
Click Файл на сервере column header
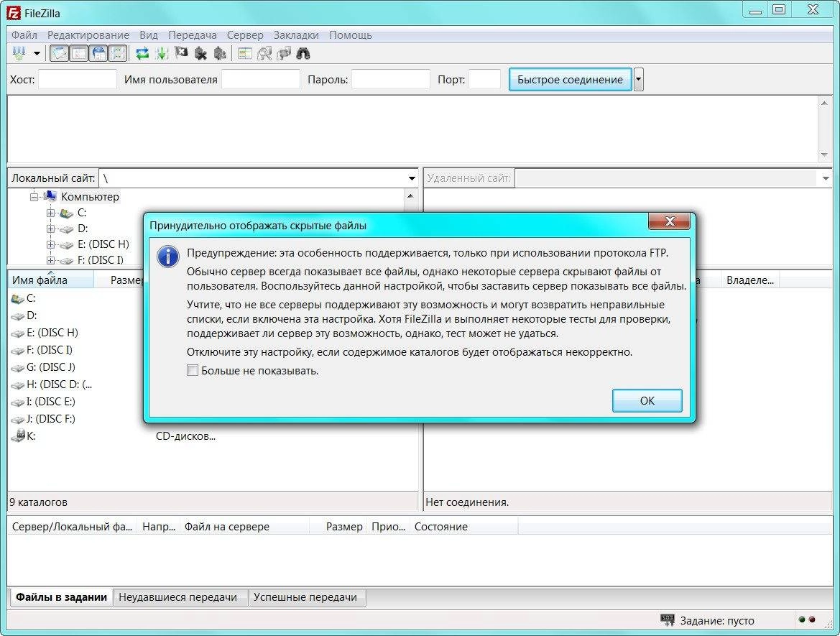[244, 527]
